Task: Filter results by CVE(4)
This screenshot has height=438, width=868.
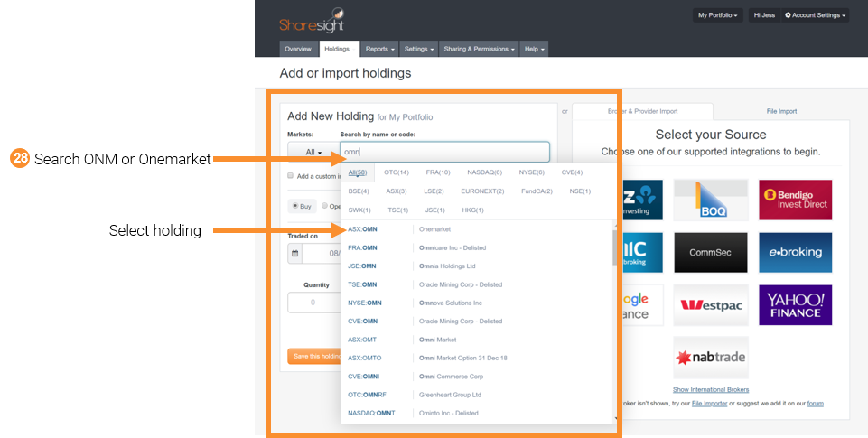Action: click(x=572, y=172)
